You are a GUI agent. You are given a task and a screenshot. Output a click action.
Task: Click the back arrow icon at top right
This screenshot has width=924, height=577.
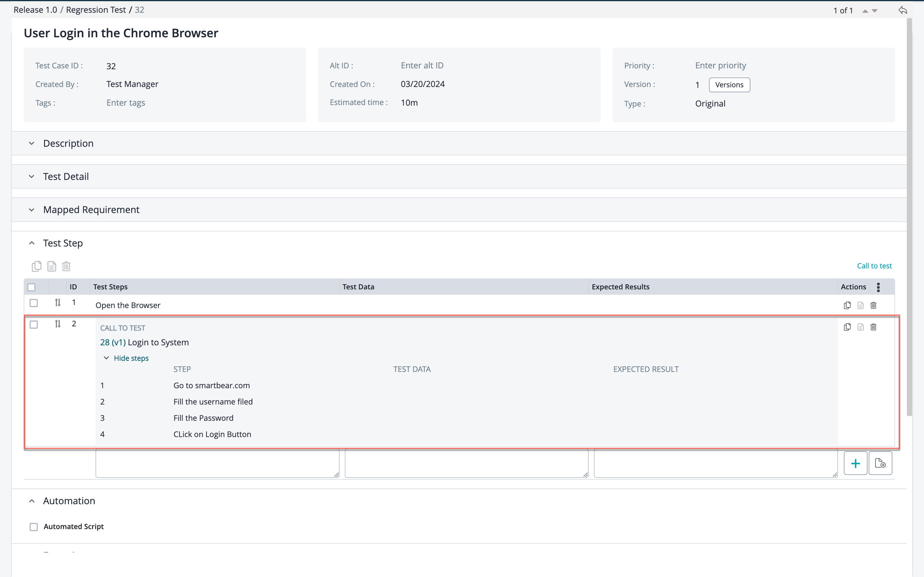[902, 10]
